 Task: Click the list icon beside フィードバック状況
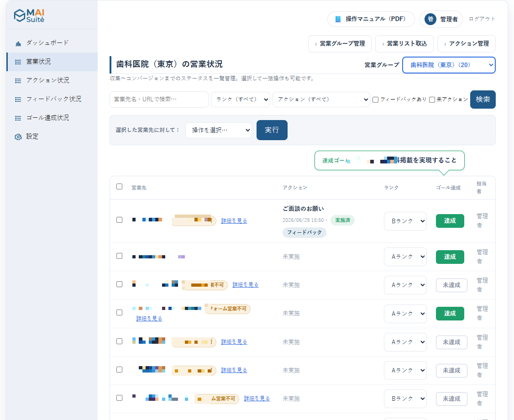click(x=18, y=100)
